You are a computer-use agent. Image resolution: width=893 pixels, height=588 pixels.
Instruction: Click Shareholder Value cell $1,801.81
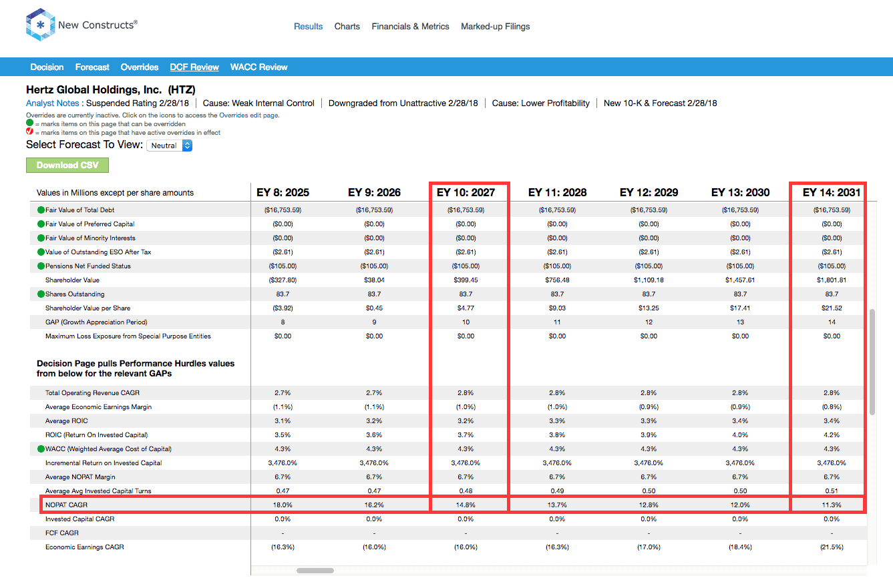[x=832, y=280]
